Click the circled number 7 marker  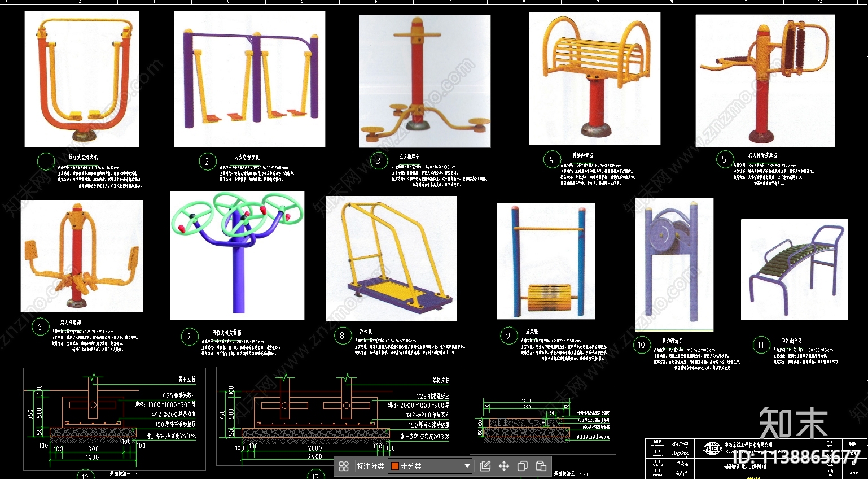click(190, 337)
